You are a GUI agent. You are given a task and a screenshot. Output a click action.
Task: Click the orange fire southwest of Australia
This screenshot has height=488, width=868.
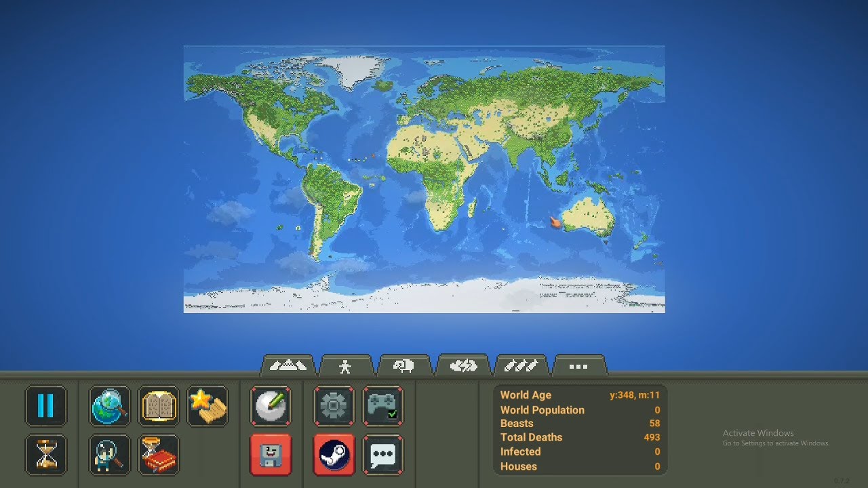click(555, 222)
